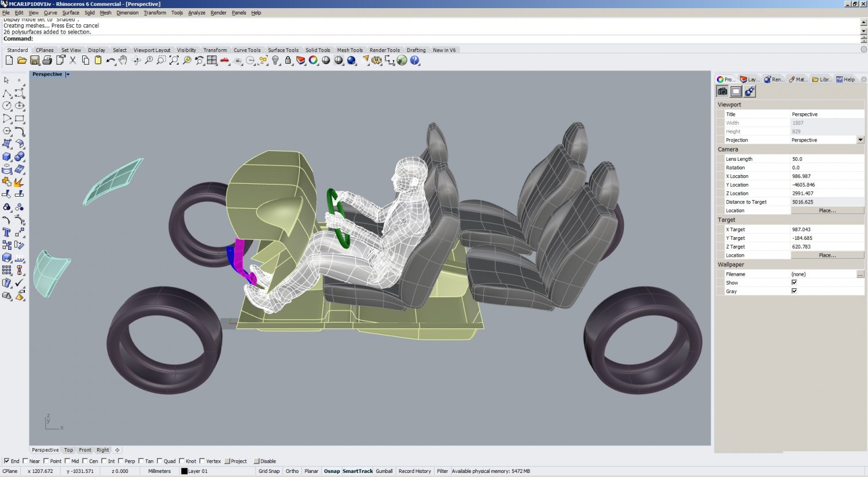Click the Help panel tab

pyautogui.click(x=847, y=79)
